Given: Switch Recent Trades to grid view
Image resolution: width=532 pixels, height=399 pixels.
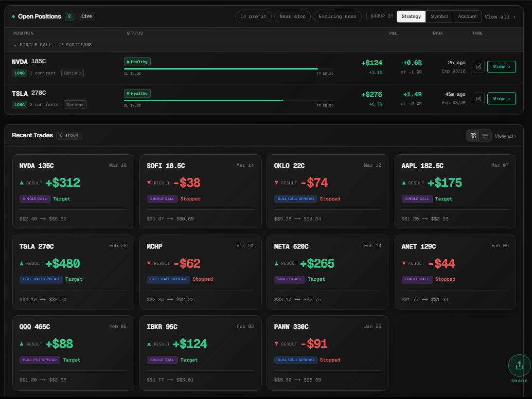Looking at the screenshot, I should pyautogui.click(x=473, y=136).
